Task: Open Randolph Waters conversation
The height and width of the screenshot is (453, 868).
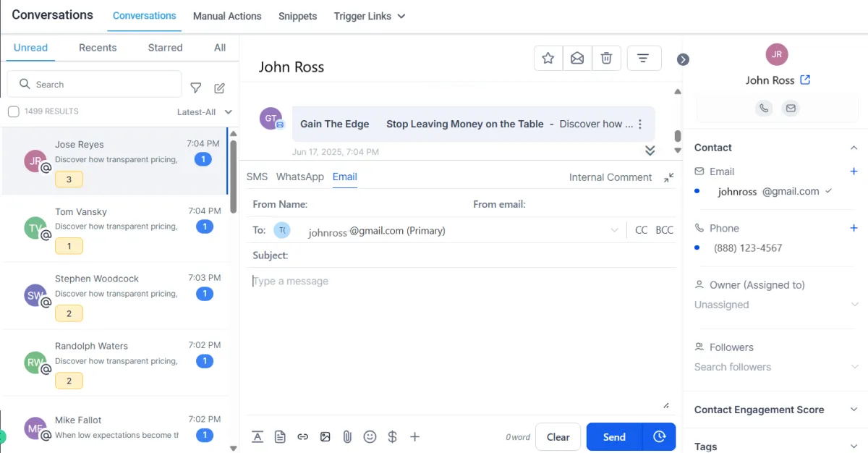Action: coord(114,363)
